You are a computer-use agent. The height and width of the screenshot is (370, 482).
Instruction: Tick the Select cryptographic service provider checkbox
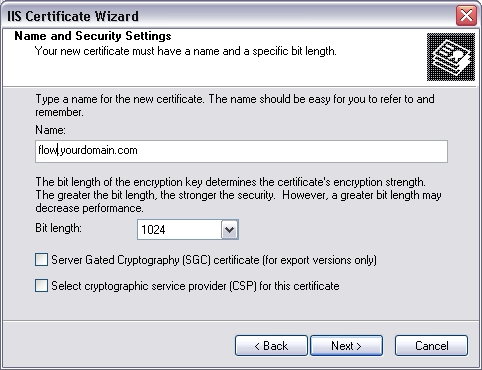(41, 286)
